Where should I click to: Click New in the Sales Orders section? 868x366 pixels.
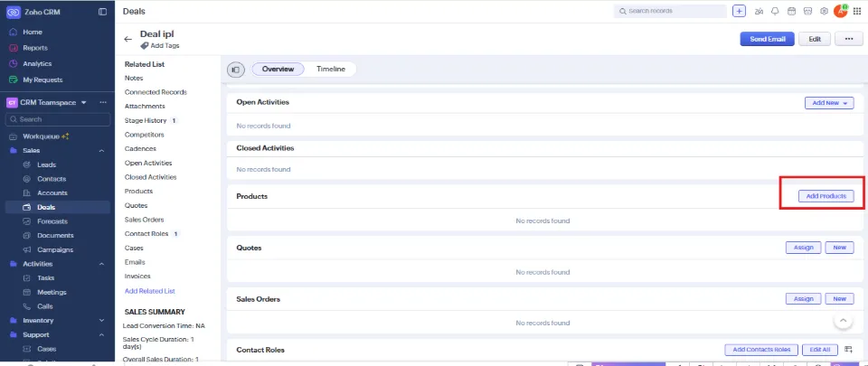click(x=839, y=298)
